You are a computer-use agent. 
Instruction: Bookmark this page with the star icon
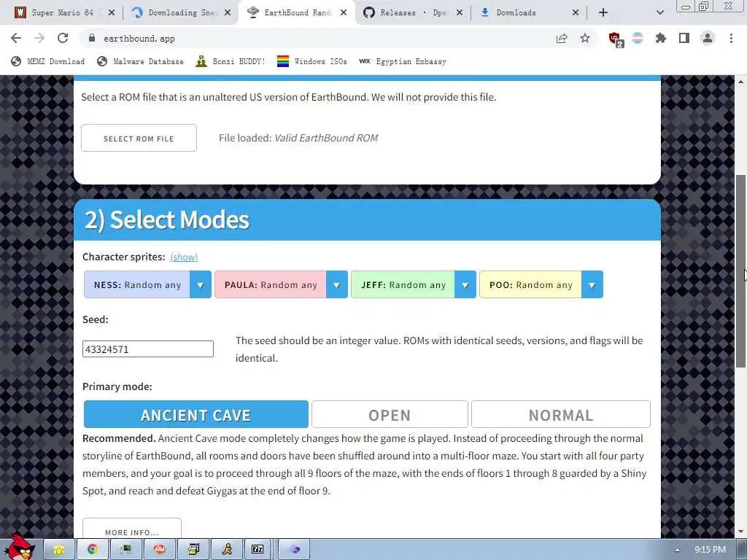(x=585, y=38)
